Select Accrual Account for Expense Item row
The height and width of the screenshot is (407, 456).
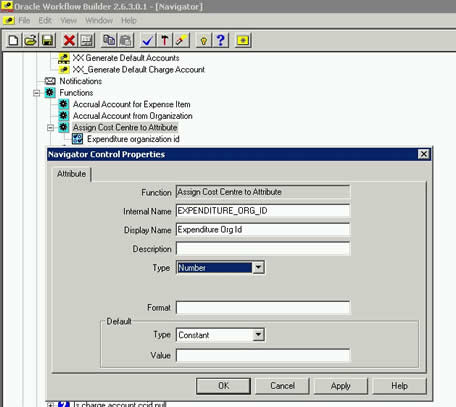pos(132,104)
